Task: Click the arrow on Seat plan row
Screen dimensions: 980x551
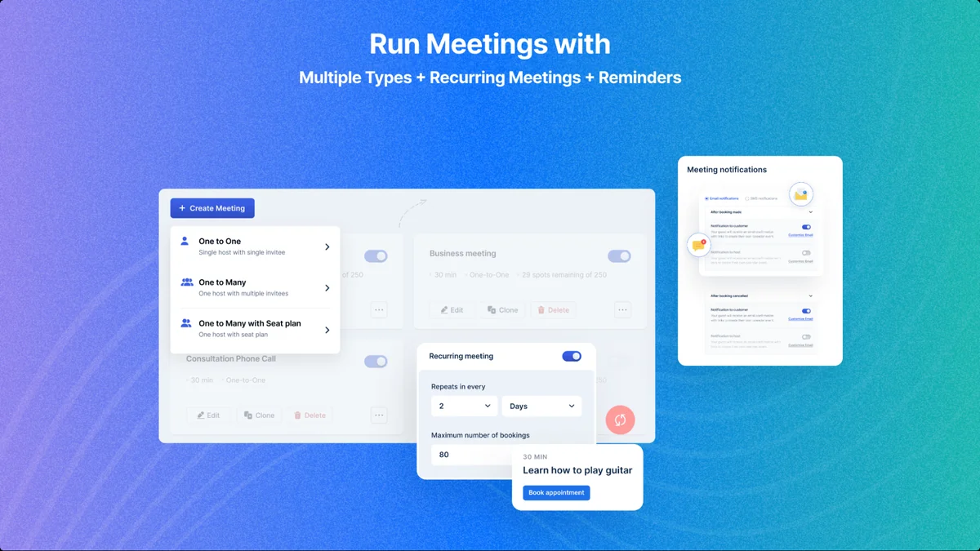Action: point(327,330)
